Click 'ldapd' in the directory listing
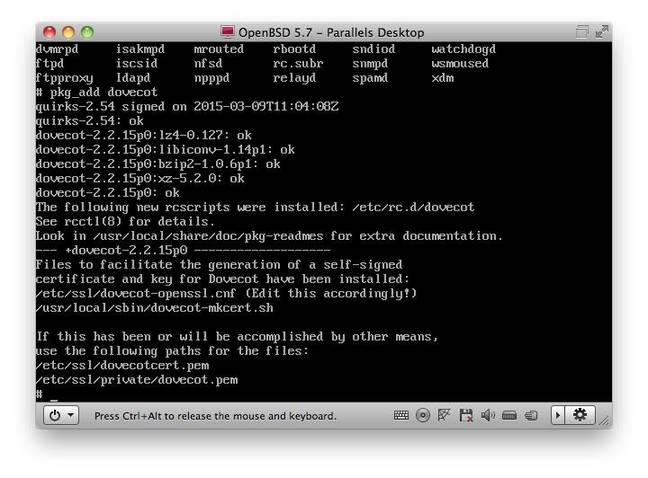648x478 pixels. pos(133,78)
